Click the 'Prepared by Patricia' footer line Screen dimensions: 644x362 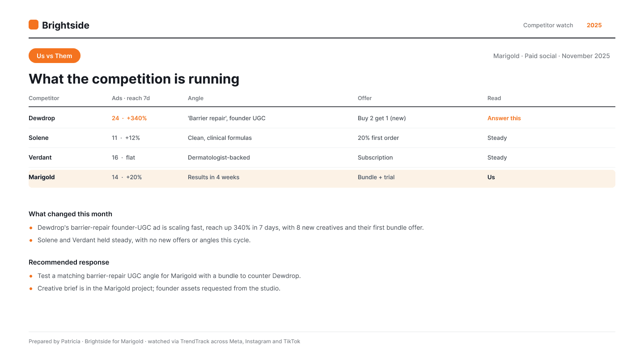tap(164, 341)
